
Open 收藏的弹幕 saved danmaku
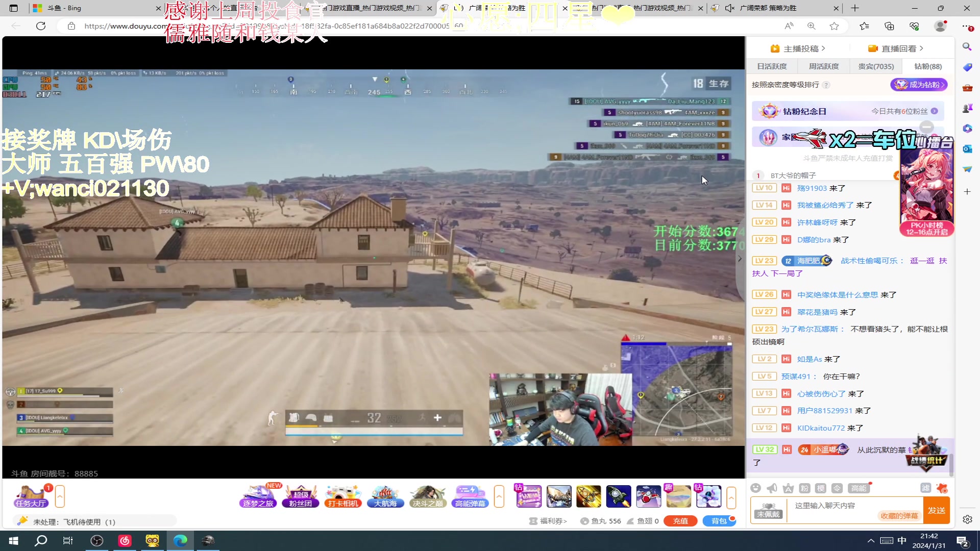pyautogui.click(x=899, y=516)
